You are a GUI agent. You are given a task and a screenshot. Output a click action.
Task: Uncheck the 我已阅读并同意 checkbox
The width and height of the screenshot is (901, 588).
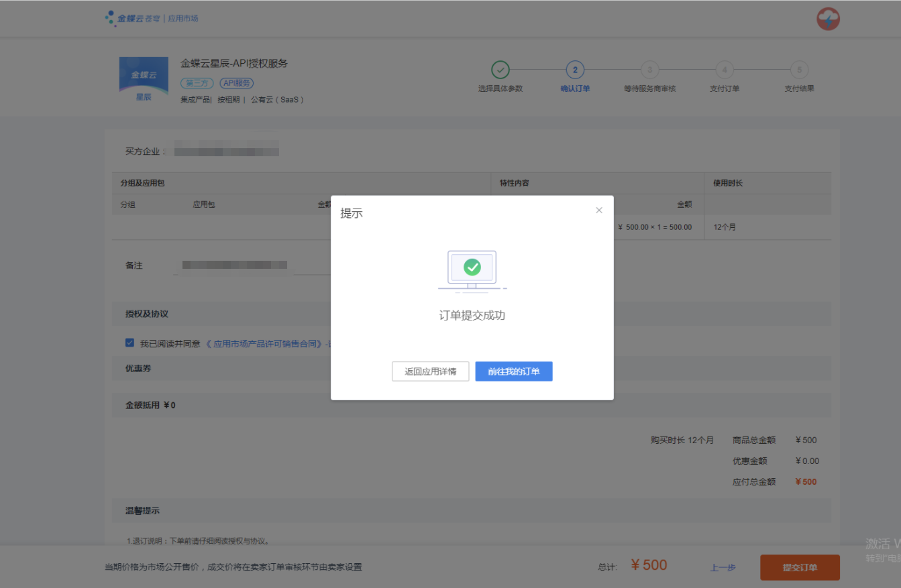[129, 343]
